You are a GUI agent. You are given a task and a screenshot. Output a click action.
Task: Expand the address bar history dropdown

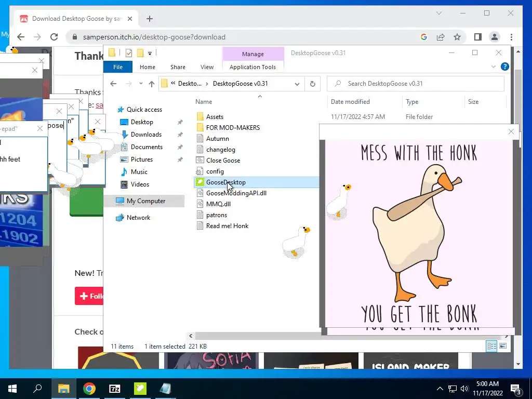coord(297,84)
